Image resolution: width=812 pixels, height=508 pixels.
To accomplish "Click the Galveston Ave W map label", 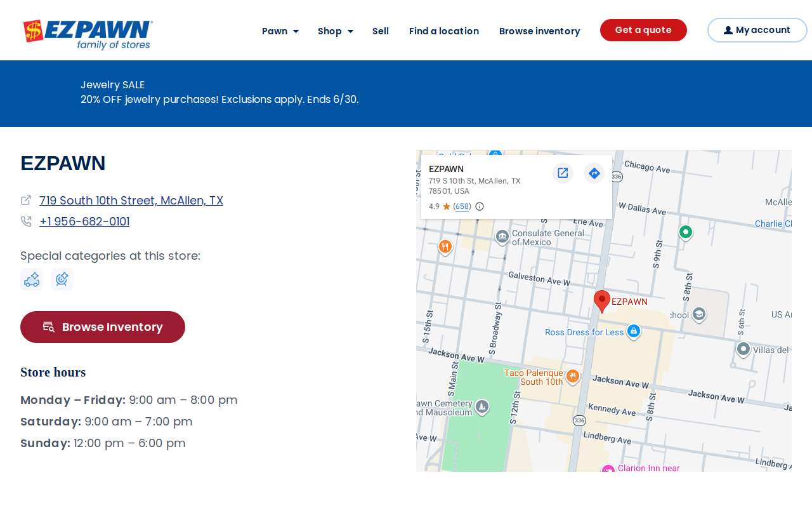I will [x=539, y=278].
